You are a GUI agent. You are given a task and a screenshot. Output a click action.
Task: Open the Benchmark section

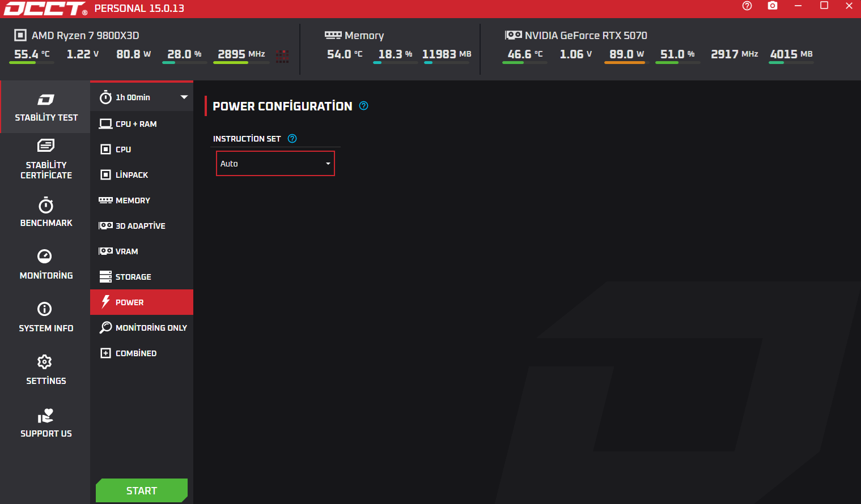point(46,212)
